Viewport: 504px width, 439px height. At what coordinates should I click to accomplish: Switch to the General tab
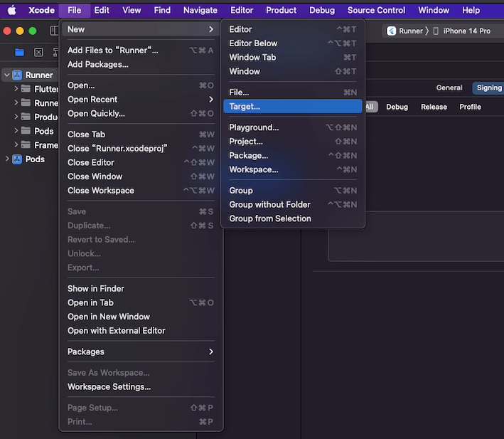[449, 88]
